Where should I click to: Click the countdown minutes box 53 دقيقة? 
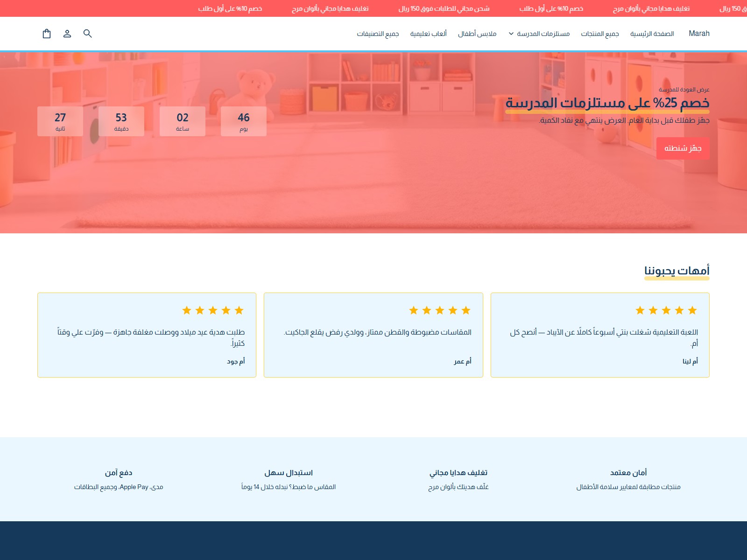121,121
